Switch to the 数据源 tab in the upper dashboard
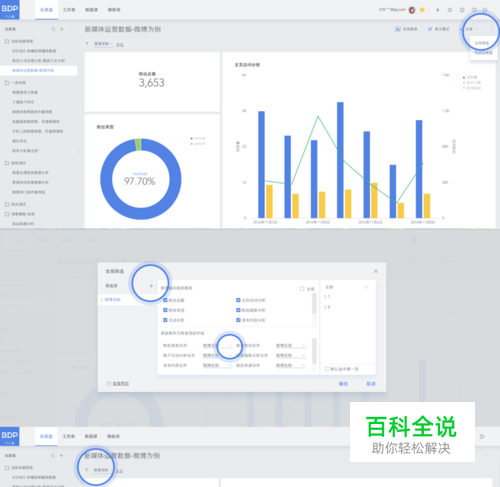The width and height of the screenshot is (500, 487). [x=91, y=10]
